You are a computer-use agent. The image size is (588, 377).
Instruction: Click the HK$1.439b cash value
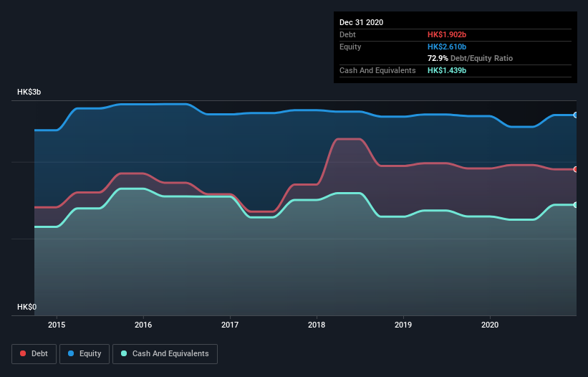pyautogui.click(x=447, y=70)
